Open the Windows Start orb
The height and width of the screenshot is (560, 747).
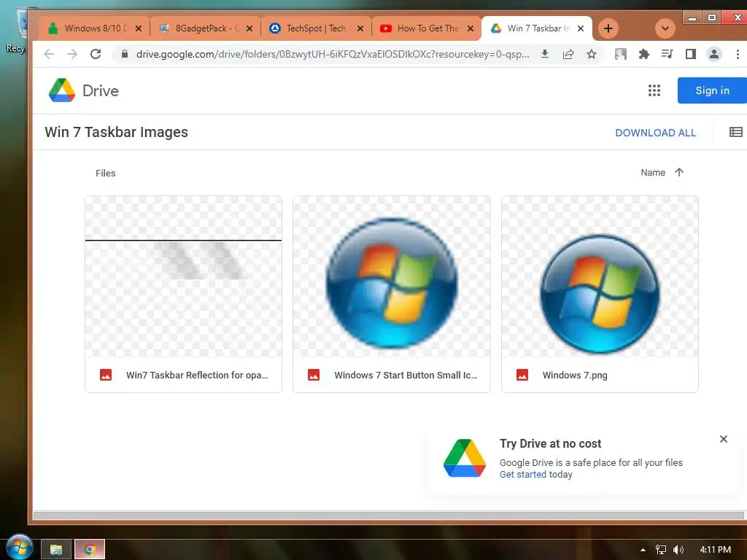pos(19,547)
